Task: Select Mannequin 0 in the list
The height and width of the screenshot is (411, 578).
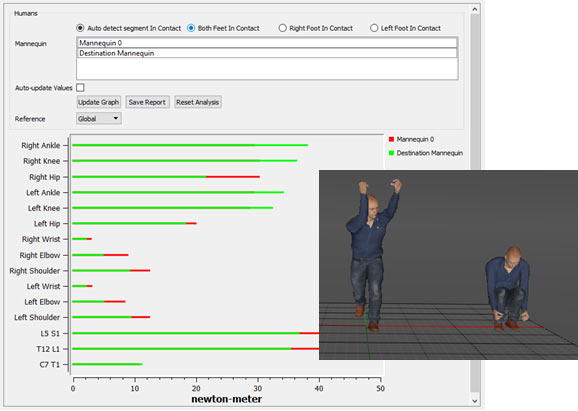Action: (267, 43)
